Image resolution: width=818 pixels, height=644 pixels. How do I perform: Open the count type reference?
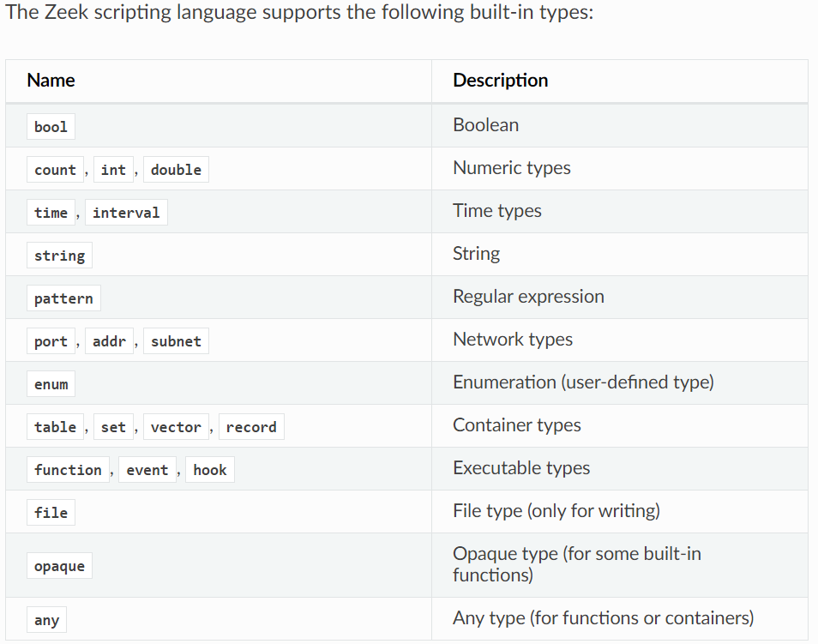(55, 170)
